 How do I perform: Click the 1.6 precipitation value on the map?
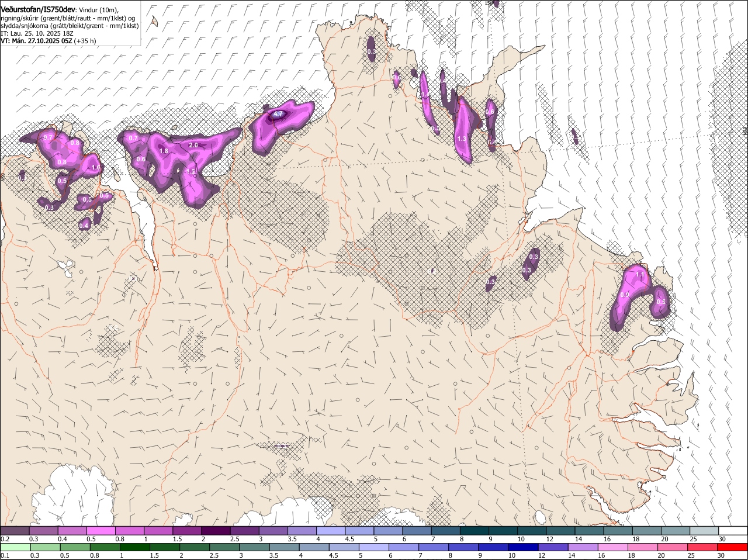point(96,167)
